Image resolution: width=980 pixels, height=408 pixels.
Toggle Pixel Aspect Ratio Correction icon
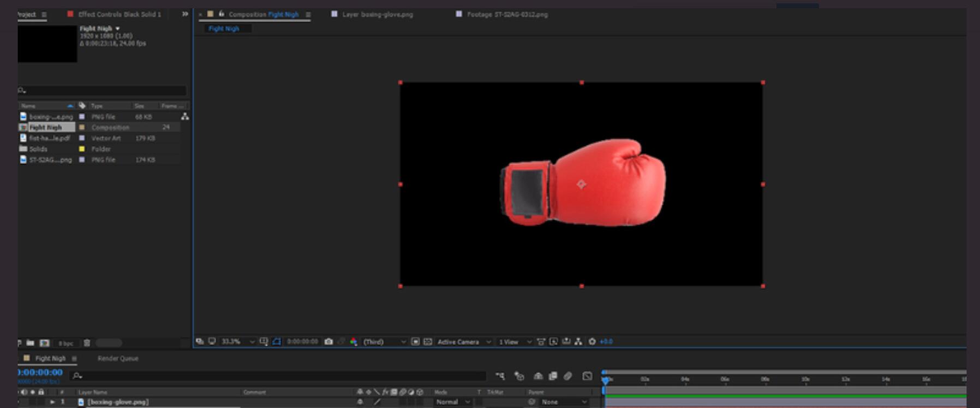click(541, 341)
